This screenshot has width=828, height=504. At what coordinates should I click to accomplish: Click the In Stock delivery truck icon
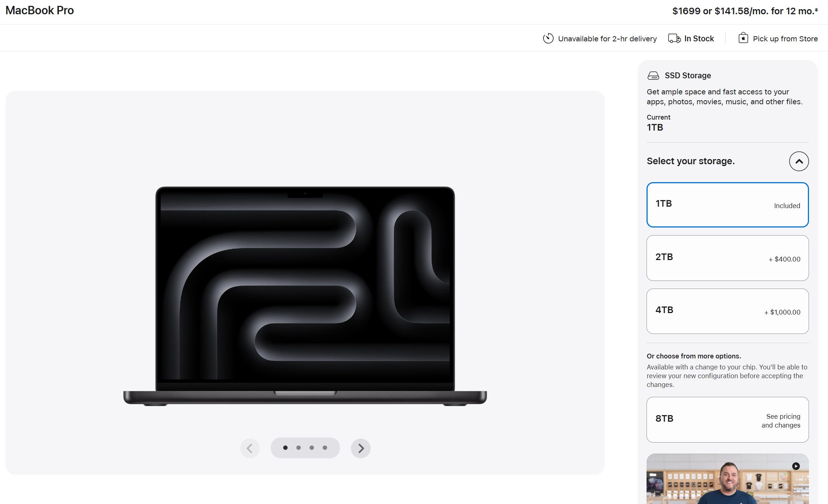click(674, 38)
